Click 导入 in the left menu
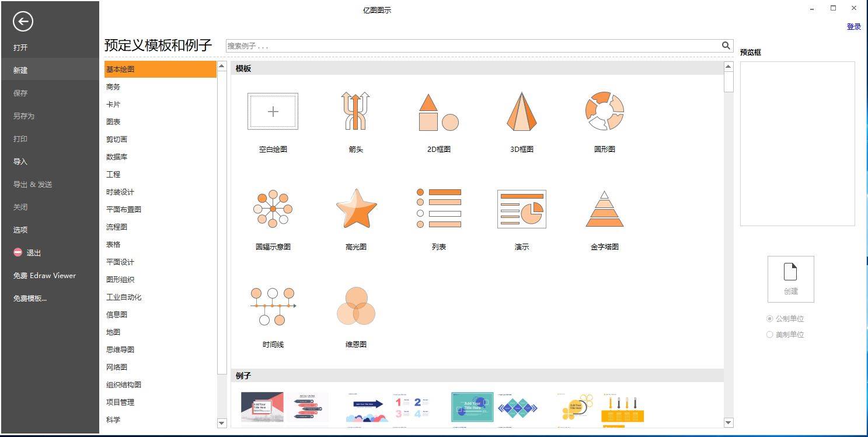Image resolution: width=868 pixels, height=437 pixels. coord(20,162)
